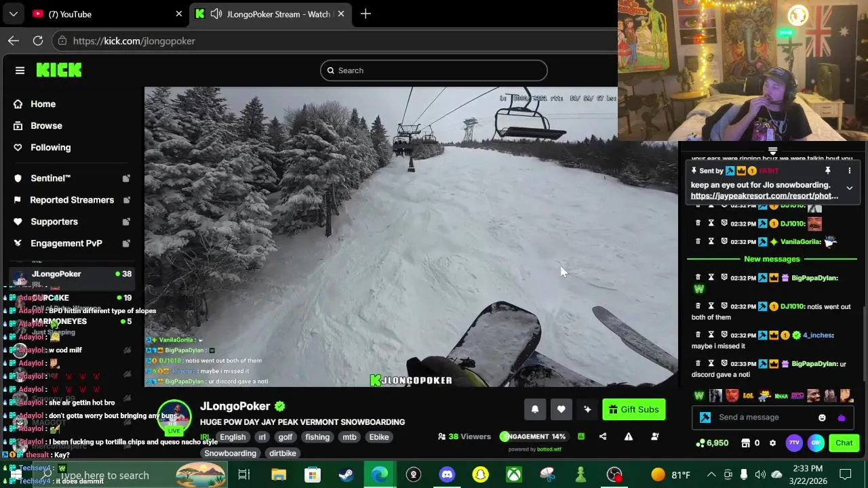Open Following in the sidebar
Viewport: 868px width, 488px height.
click(50, 147)
